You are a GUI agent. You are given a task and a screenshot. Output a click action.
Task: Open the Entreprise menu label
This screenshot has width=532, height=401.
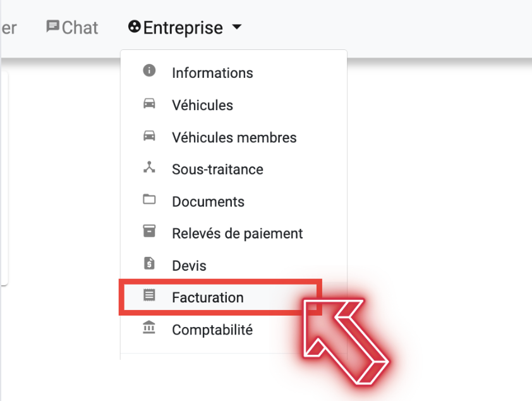click(x=183, y=28)
